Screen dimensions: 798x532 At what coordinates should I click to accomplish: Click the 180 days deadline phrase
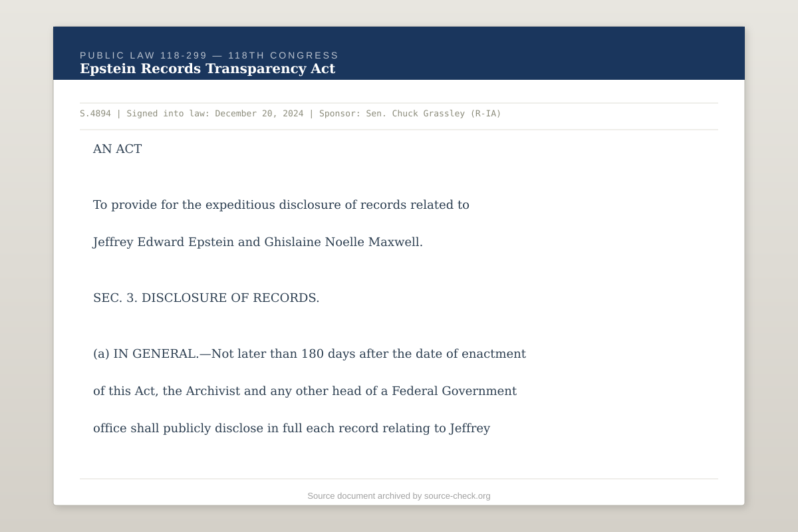pyautogui.click(x=330, y=353)
